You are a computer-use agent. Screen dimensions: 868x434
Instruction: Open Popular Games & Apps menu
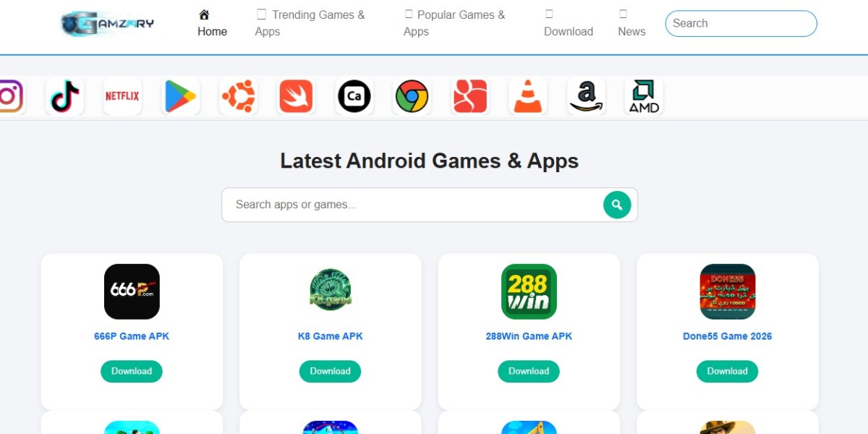click(455, 23)
